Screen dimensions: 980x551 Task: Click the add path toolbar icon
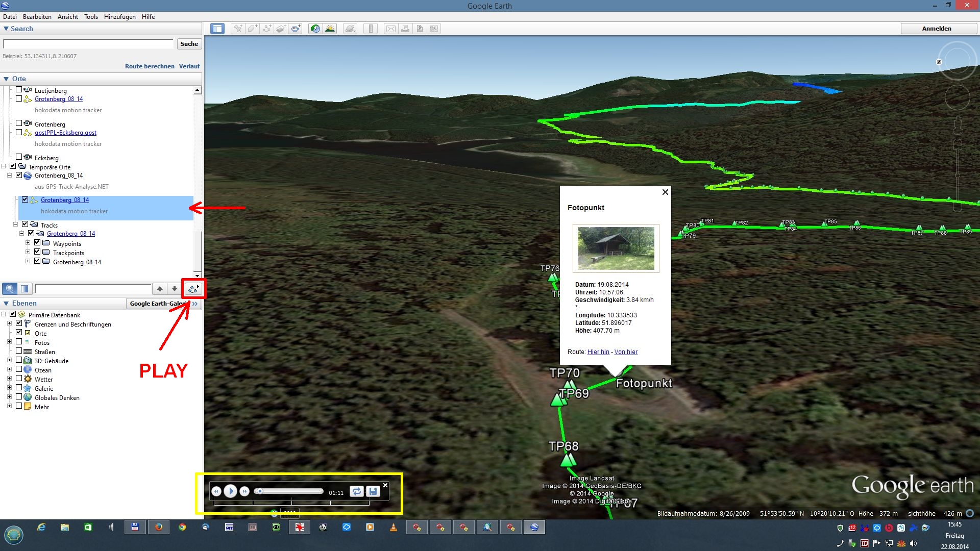click(267, 29)
